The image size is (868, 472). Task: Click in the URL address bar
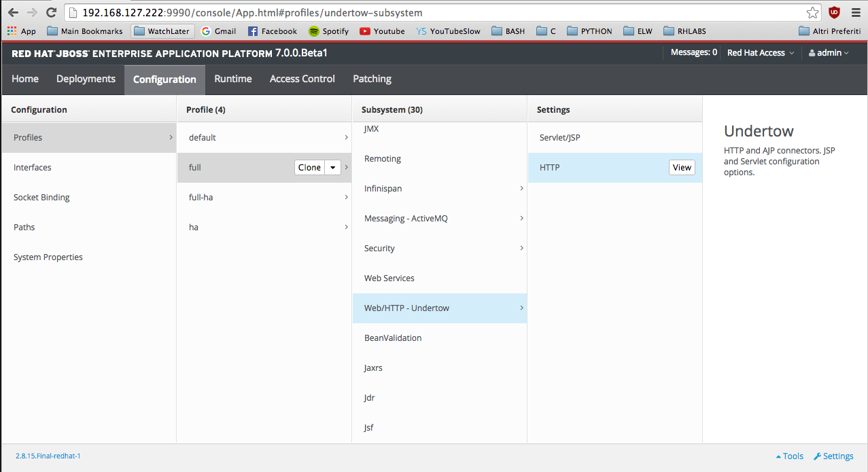coord(435,12)
